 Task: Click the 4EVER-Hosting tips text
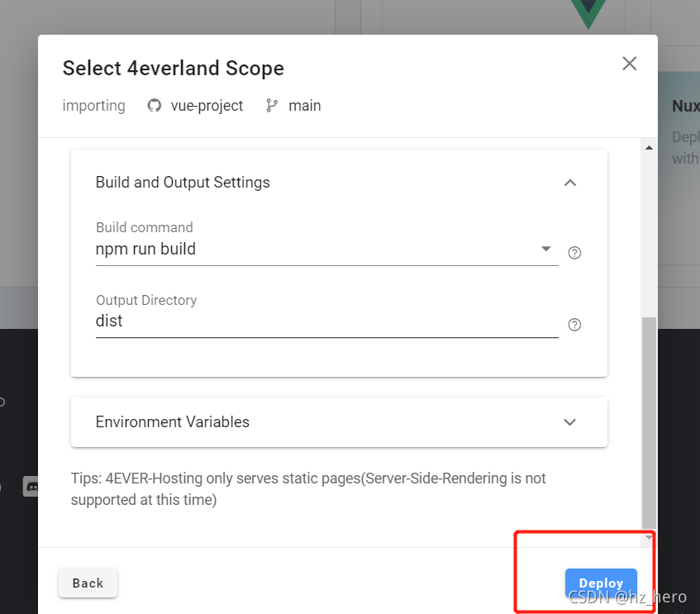point(308,489)
